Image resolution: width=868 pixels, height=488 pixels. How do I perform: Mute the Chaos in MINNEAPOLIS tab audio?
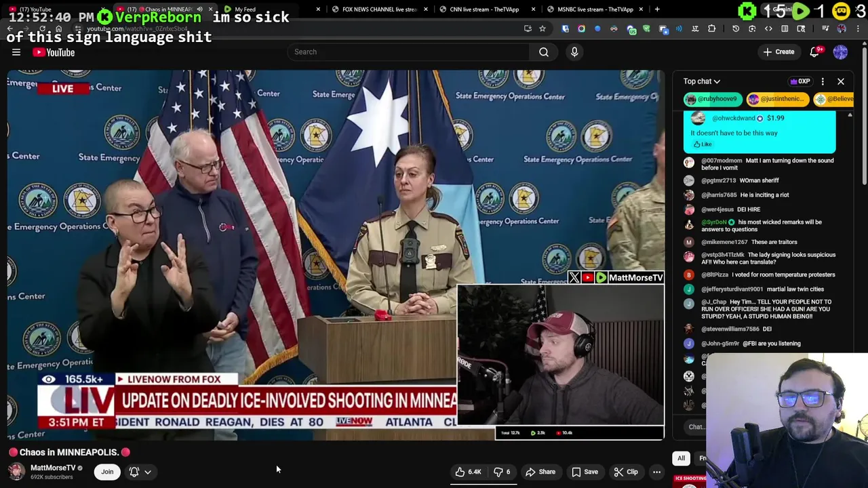pyautogui.click(x=199, y=9)
